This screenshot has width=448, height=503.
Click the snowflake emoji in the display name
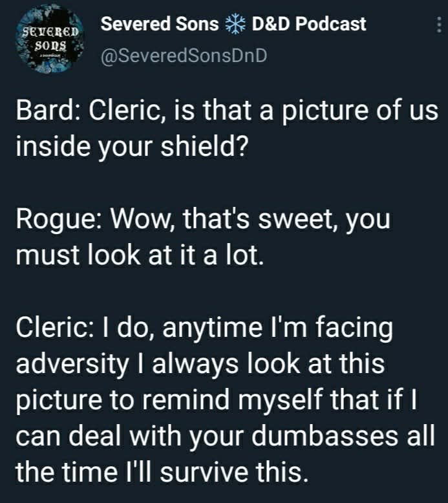pyautogui.click(x=235, y=25)
